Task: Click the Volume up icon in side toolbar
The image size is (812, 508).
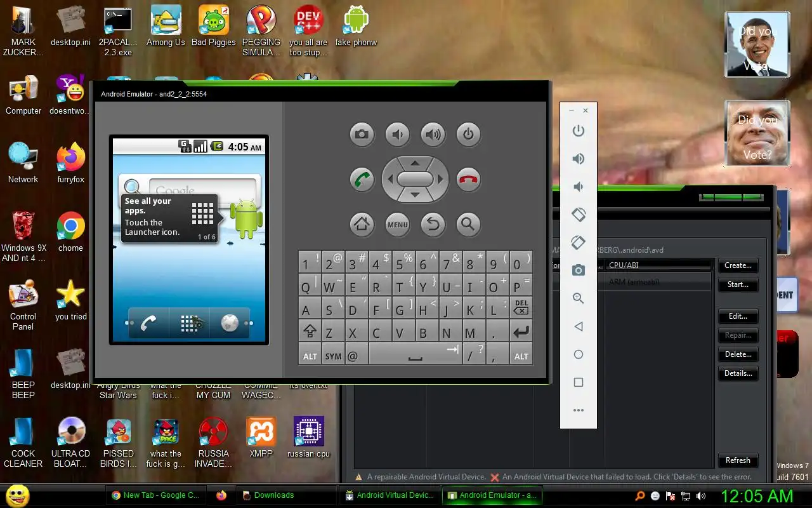Action: tap(578, 159)
